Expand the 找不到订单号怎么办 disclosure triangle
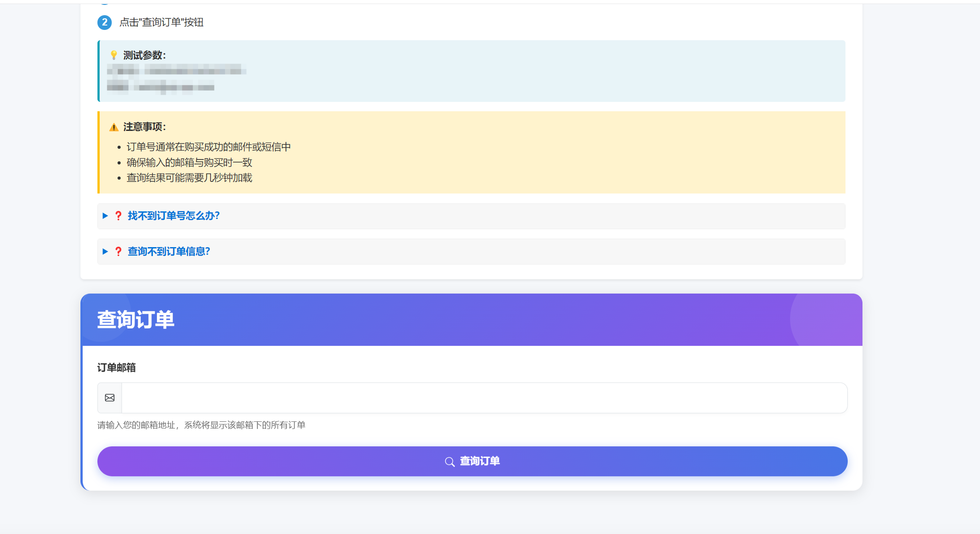The height and width of the screenshot is (534, 980). click(x=105, y=216)
